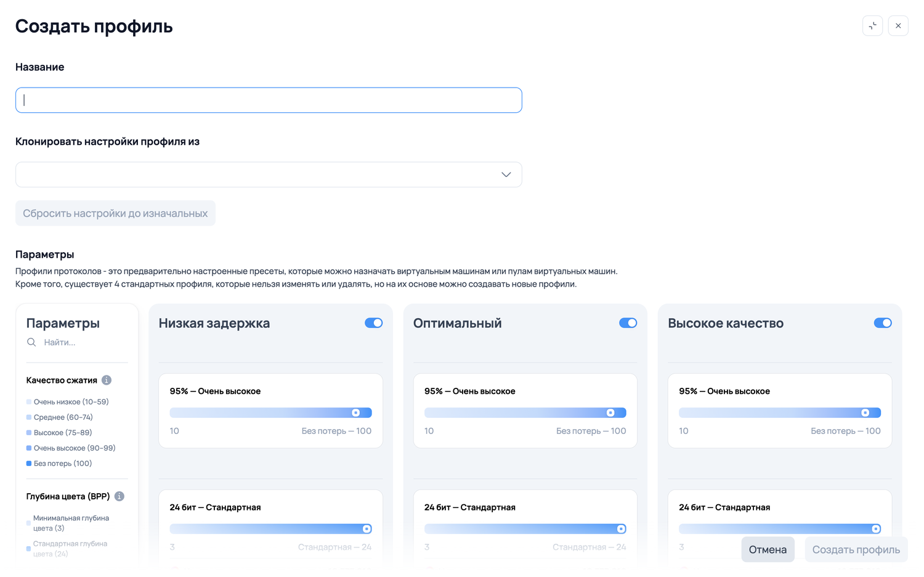Click compression quality slider in Низкая задержка card
924x577 pixels.
(x=270, y=412)
